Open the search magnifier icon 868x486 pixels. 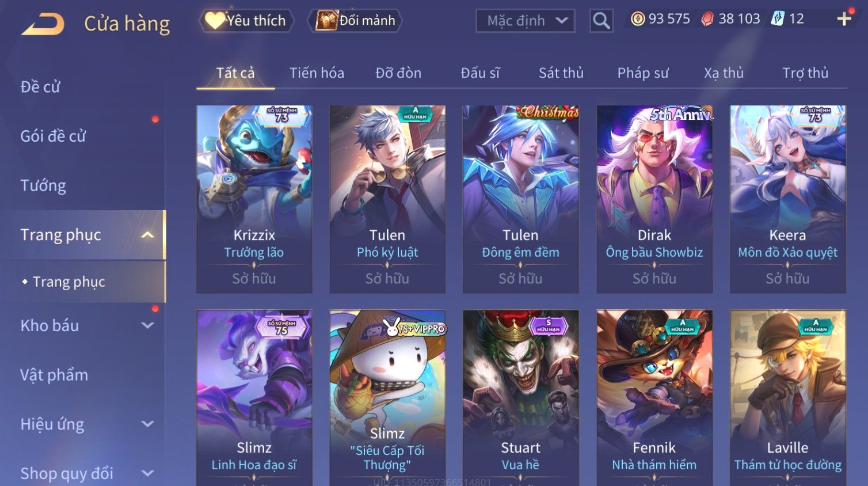[601, 21]
